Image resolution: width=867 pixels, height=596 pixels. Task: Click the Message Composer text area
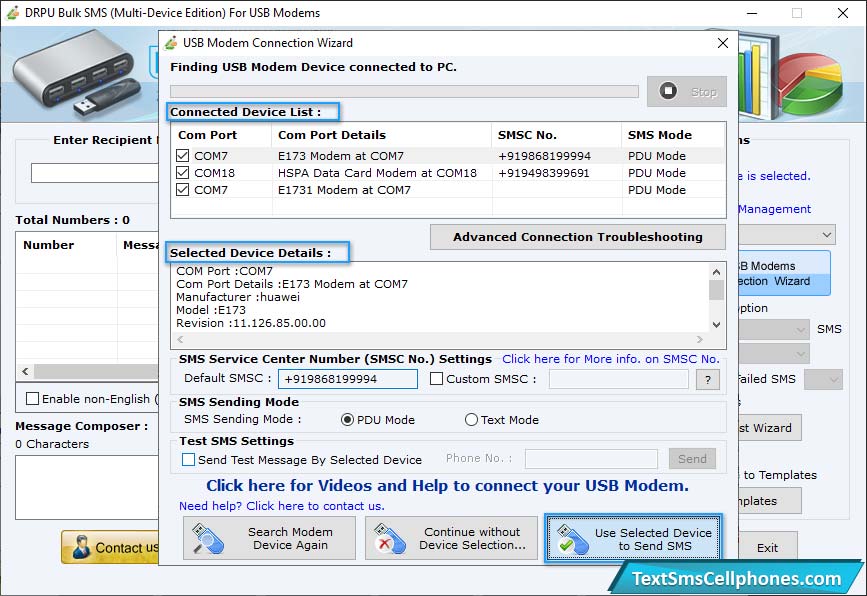tap(87, 487)
